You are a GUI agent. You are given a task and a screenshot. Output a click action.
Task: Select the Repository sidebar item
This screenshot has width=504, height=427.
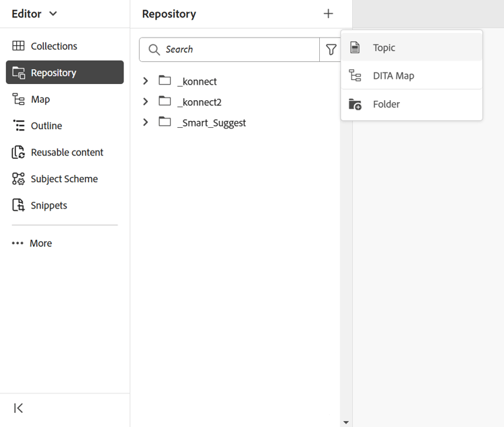(x=65, y=73)
